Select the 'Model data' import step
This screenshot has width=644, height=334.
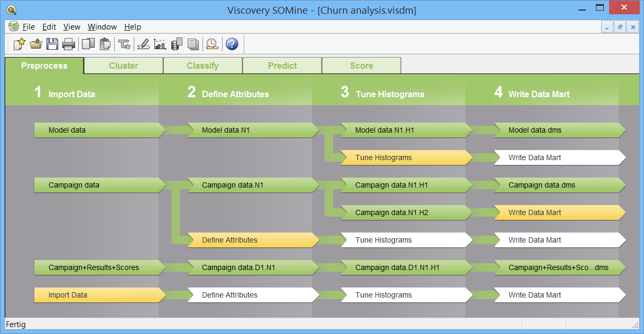coord(100,130)
